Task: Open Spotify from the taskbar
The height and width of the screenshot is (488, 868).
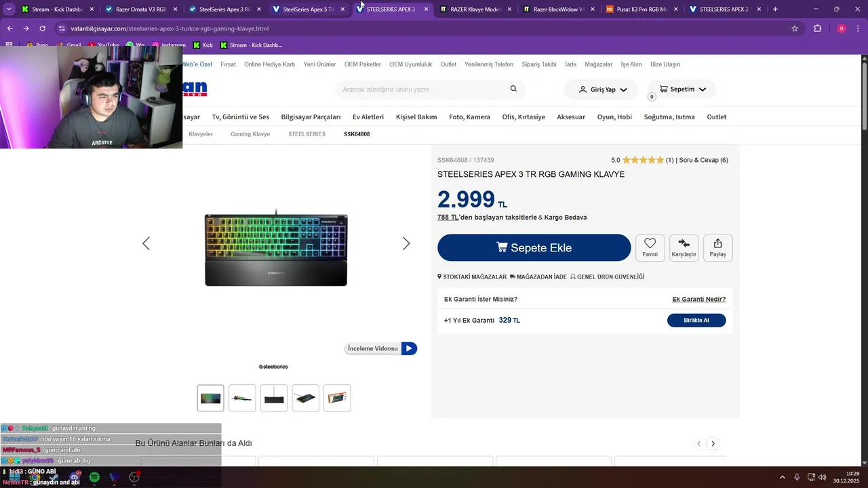Action: click(x=94, y=477)
